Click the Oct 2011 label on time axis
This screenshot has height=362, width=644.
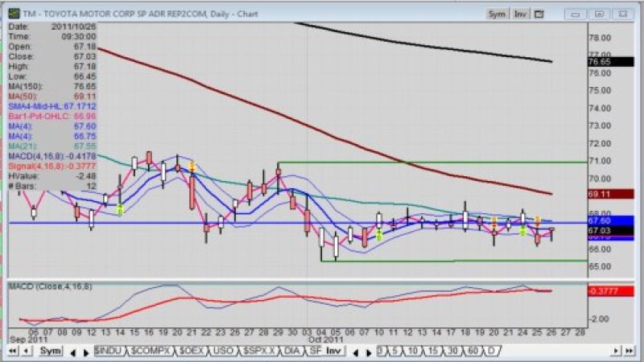pyautogui.click(x=325, y=339)
